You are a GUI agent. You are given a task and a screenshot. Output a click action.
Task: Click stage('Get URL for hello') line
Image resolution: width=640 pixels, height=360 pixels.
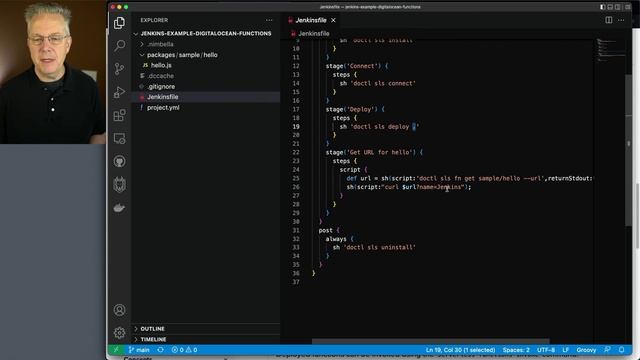click(x=374, y=152)
